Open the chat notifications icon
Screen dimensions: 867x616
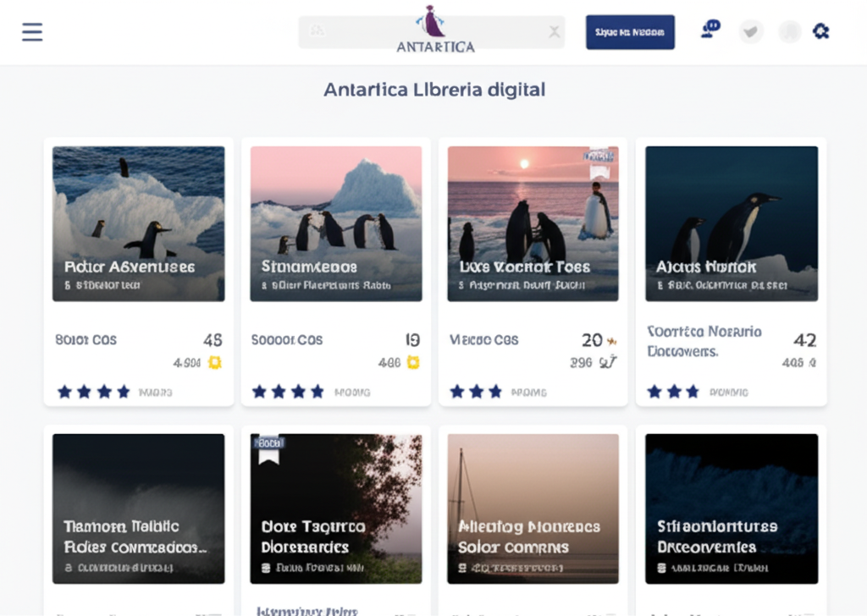coord(710,29)
